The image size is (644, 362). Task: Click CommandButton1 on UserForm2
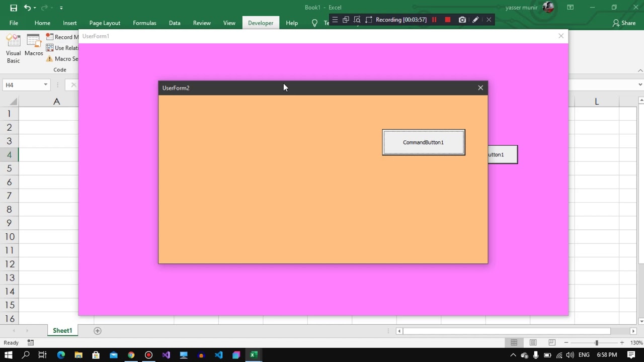(x=424, y=142)
